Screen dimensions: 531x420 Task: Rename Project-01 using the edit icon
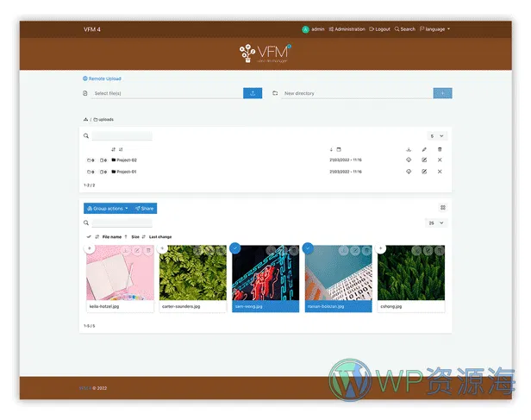424,172
